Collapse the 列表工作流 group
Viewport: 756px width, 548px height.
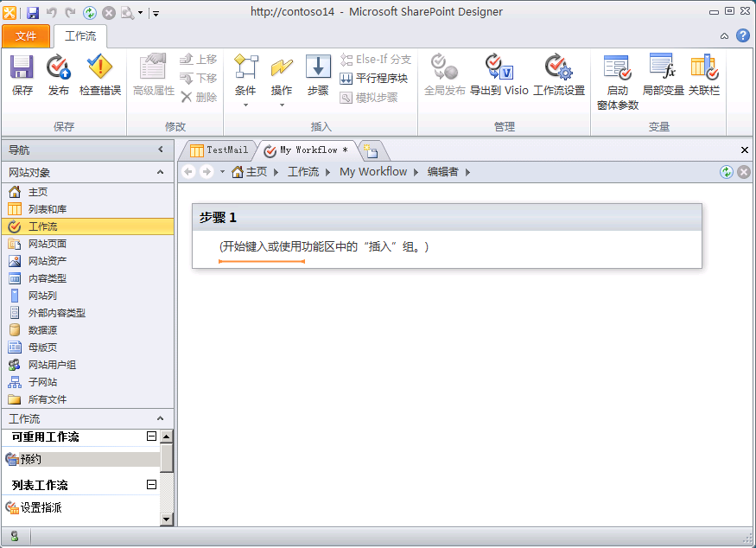(151, 484)
